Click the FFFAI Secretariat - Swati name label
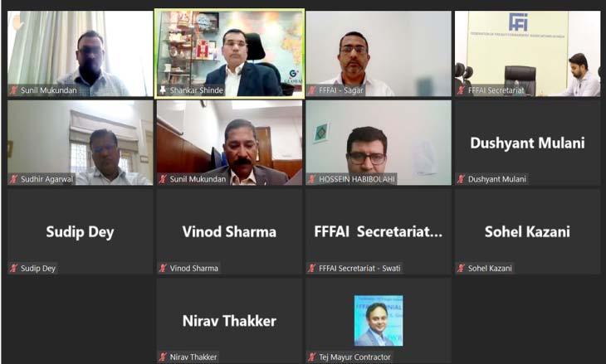The width and height of the screenshot is (606, 364). (359, 268)
